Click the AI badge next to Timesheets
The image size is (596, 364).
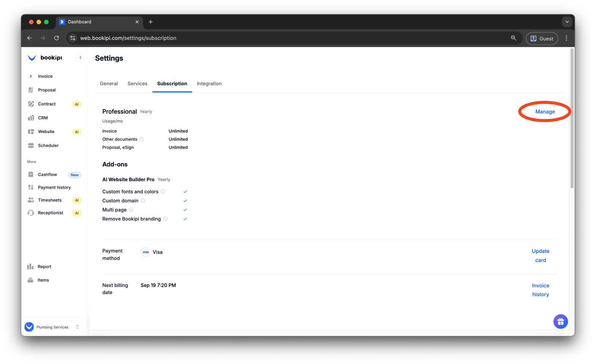coord(77,200)
